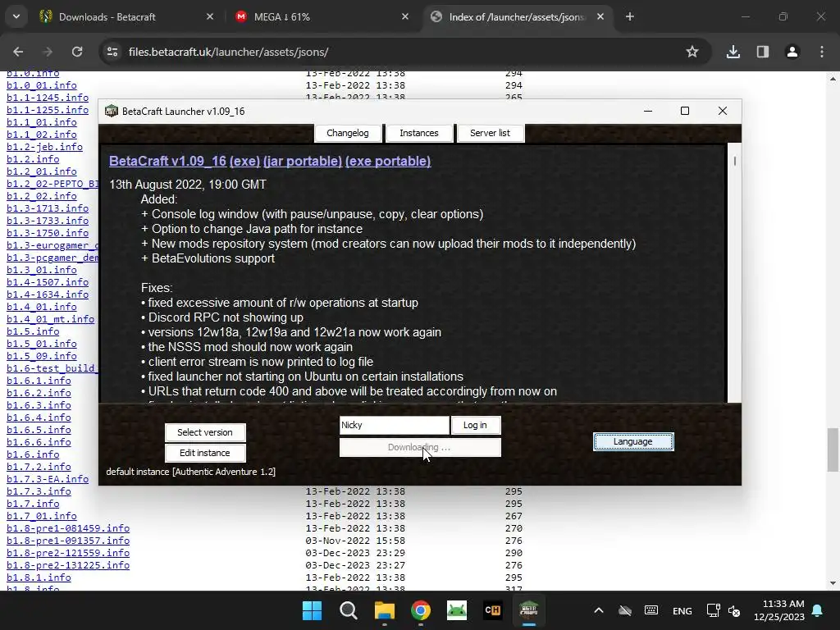The image size is (840, 630).
Task: Bookmark this page with star icon
Action: tap(692, 52)
